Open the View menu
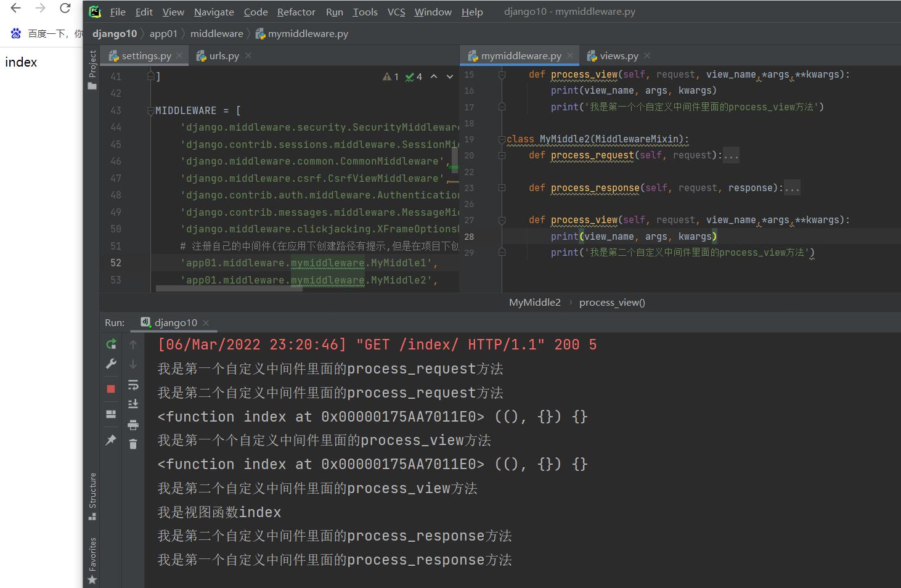 click(x=173, y=12)
